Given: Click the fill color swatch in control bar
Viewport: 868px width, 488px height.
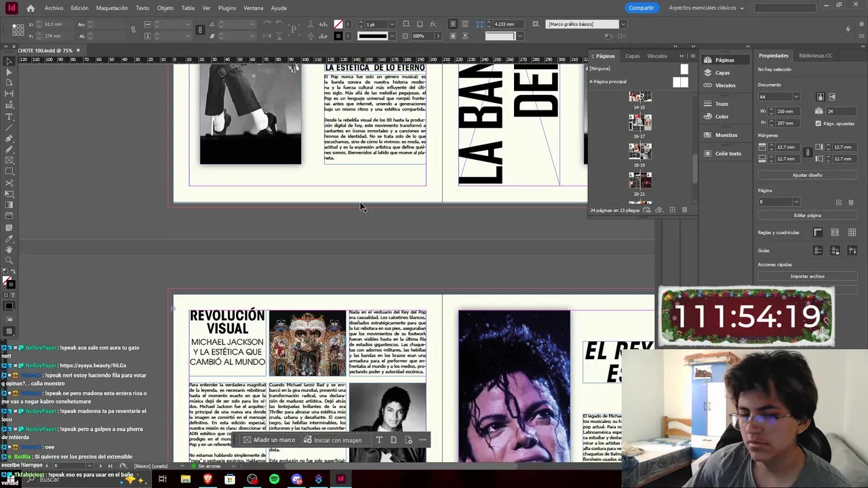Looking at the screenshot, I should pyautogui.click(x=338, y=24).
